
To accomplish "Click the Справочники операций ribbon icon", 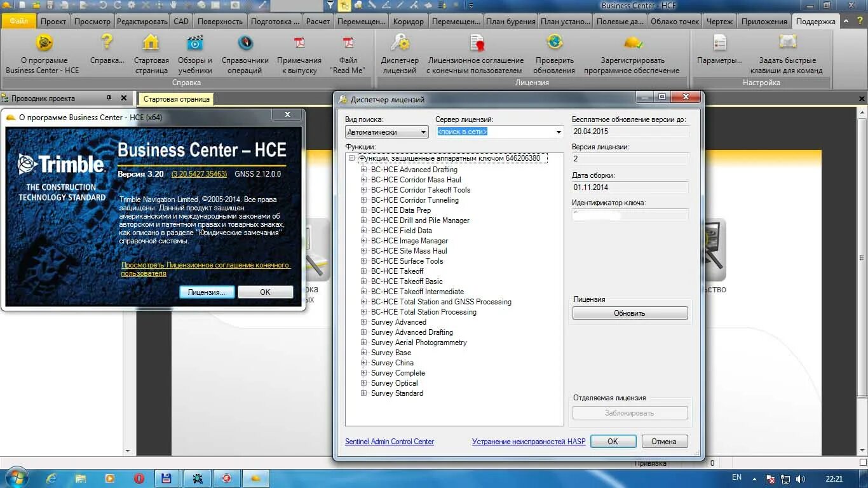I will (x=245, y=43).
